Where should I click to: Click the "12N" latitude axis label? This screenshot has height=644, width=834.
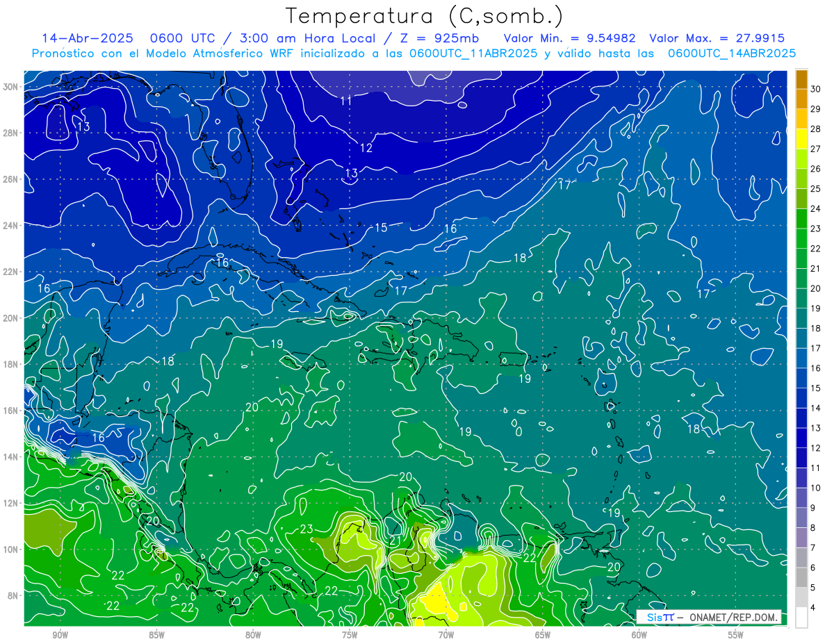(x=10, y=503)
